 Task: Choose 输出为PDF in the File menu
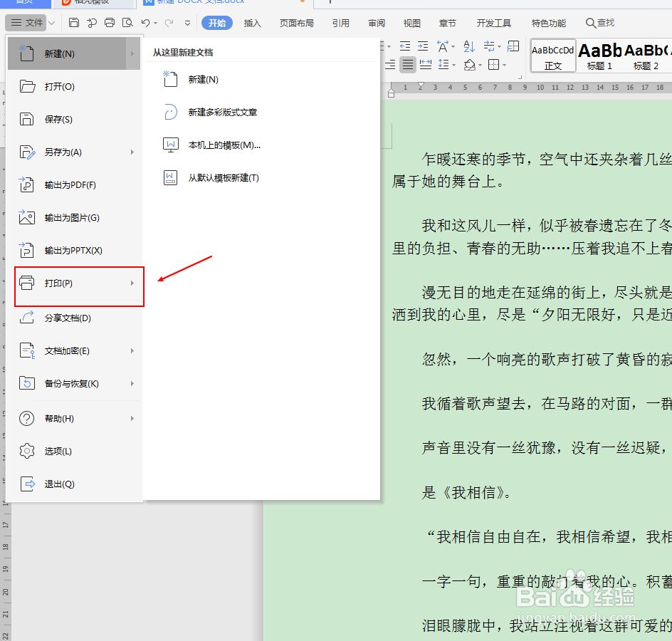click(x=71, y=184)
